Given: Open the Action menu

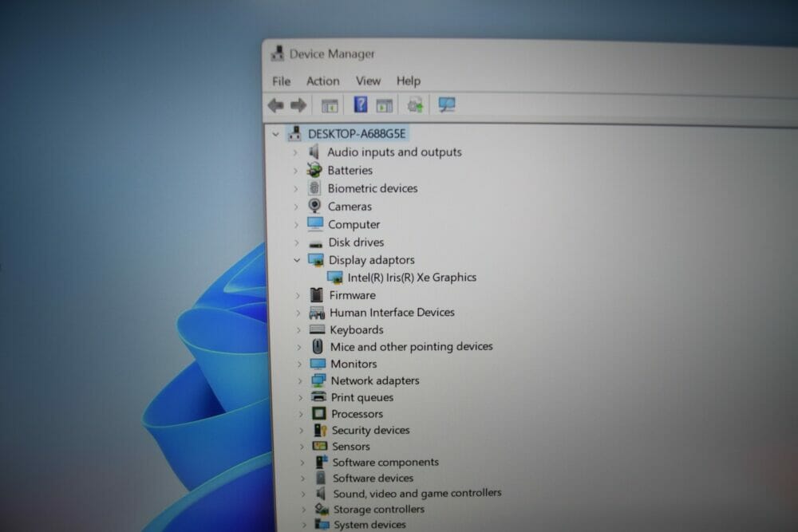Looking at the screenshot, I should (322, 81).
